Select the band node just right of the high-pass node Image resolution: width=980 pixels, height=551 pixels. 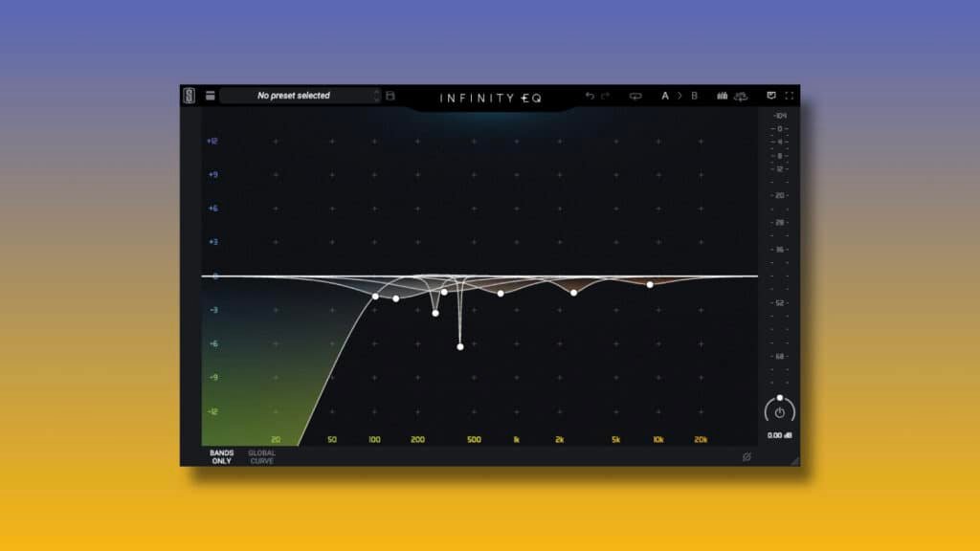point(395,298)
